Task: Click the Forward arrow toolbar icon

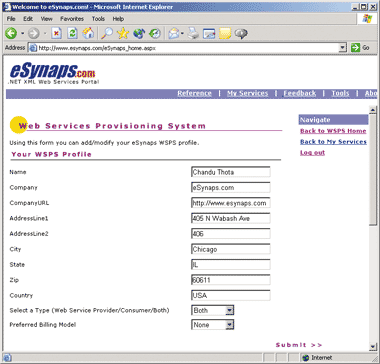Action: pos(33,33)
